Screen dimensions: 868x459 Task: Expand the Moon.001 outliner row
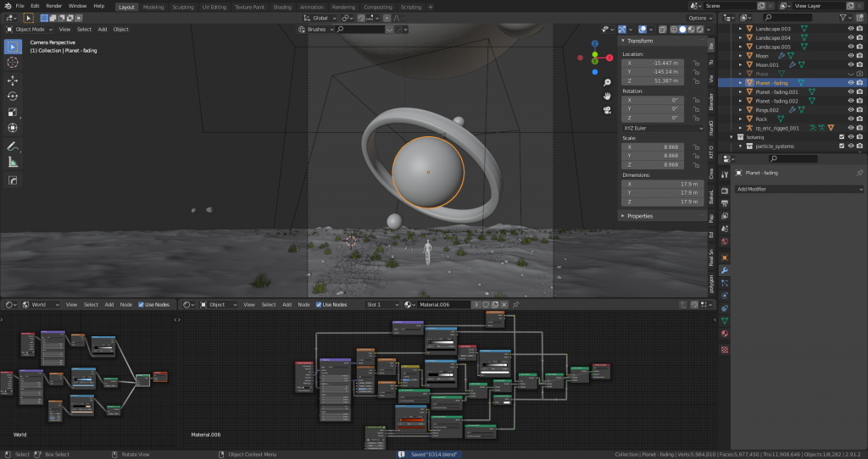click(741, 64)
